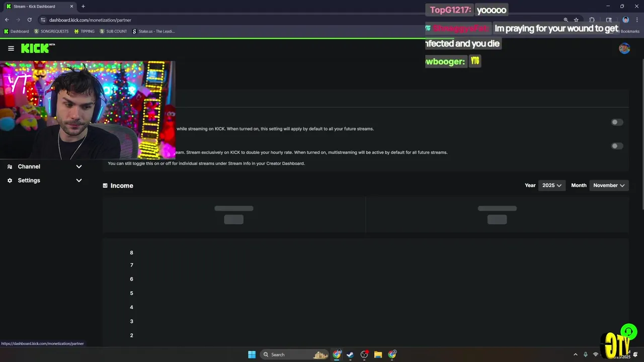Open the Dashboard bookmark
Viewport: 644px width, 362px height.
pyautogui.click(x=16, y=31)
